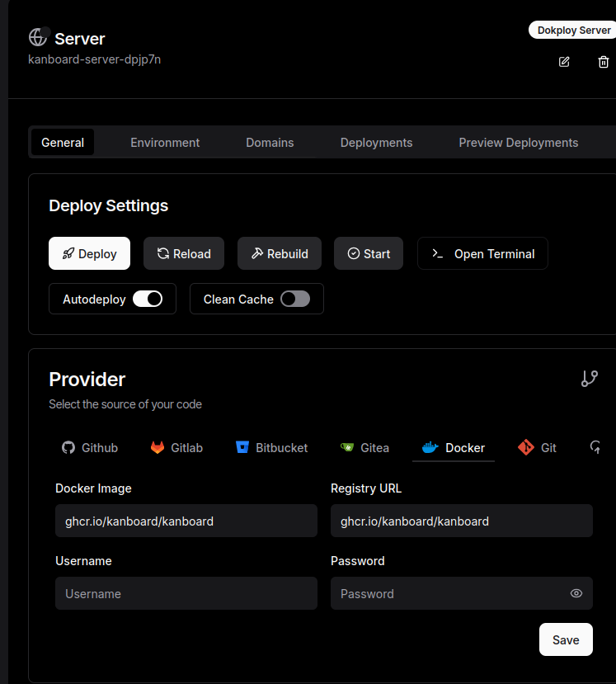Select the Docker whale icon
Viewport: 616px width, 684px height.
coord(430,447)
